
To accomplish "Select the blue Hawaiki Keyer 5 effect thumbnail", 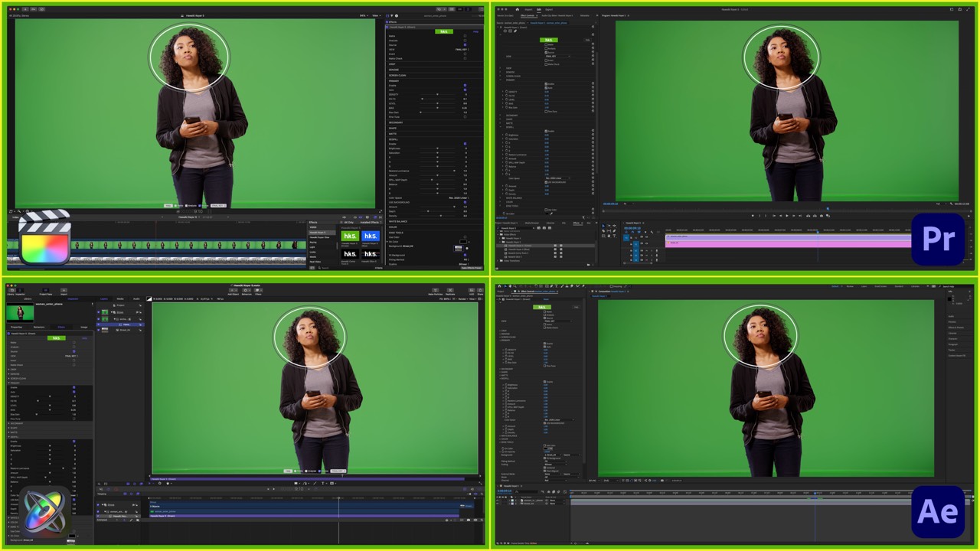I will tap(371, 236).
